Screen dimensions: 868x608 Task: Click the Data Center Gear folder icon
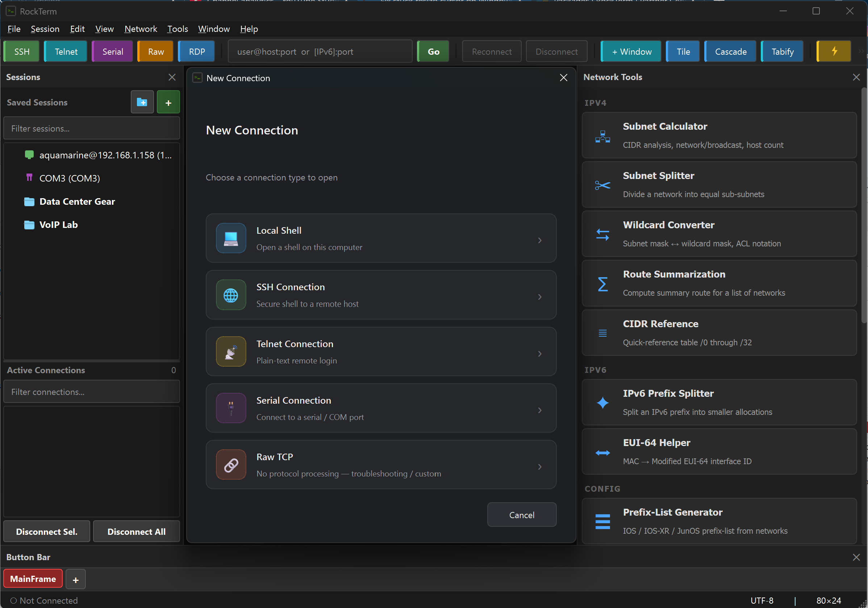point(29,201)
